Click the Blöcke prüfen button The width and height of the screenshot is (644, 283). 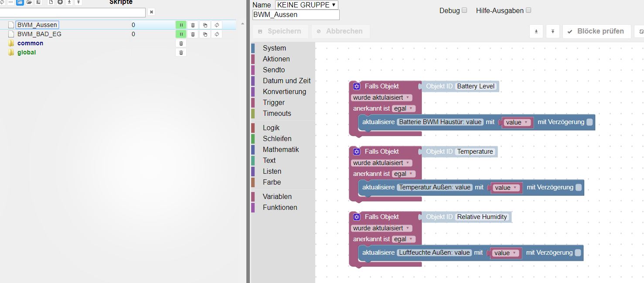point(596,31)
